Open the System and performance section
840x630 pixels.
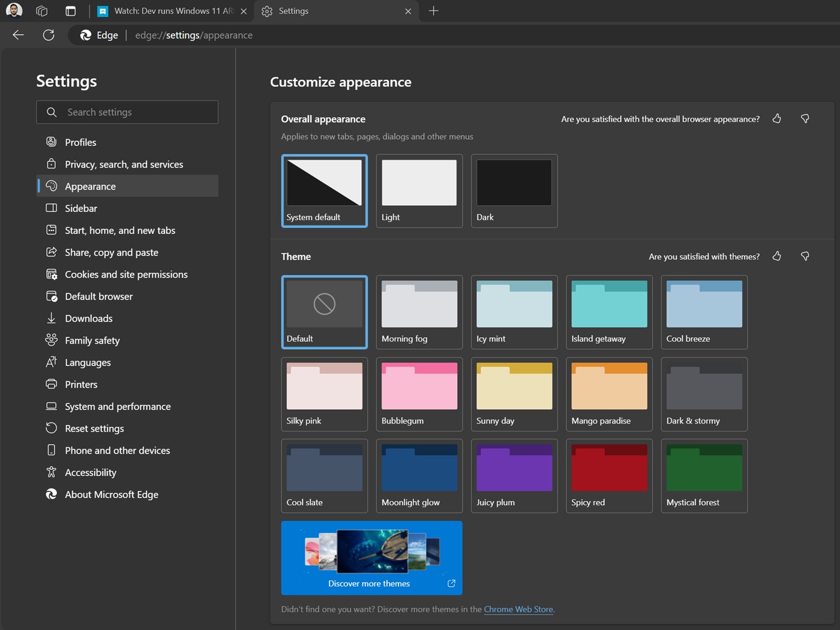(x=118, y=406)
